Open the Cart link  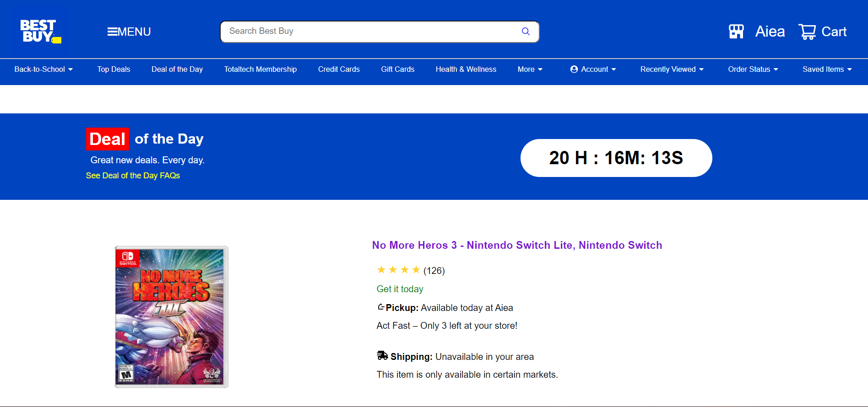[834, 32]
